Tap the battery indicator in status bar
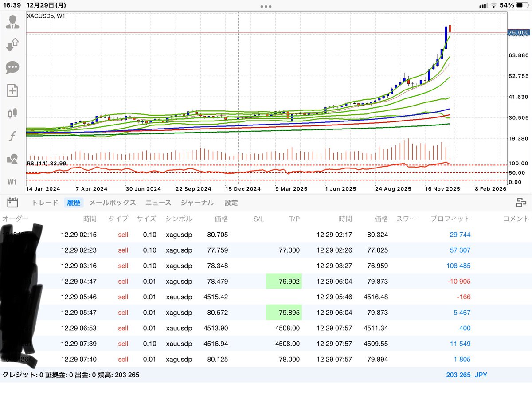This screenshot has width=532, height=399. (522, 5)
